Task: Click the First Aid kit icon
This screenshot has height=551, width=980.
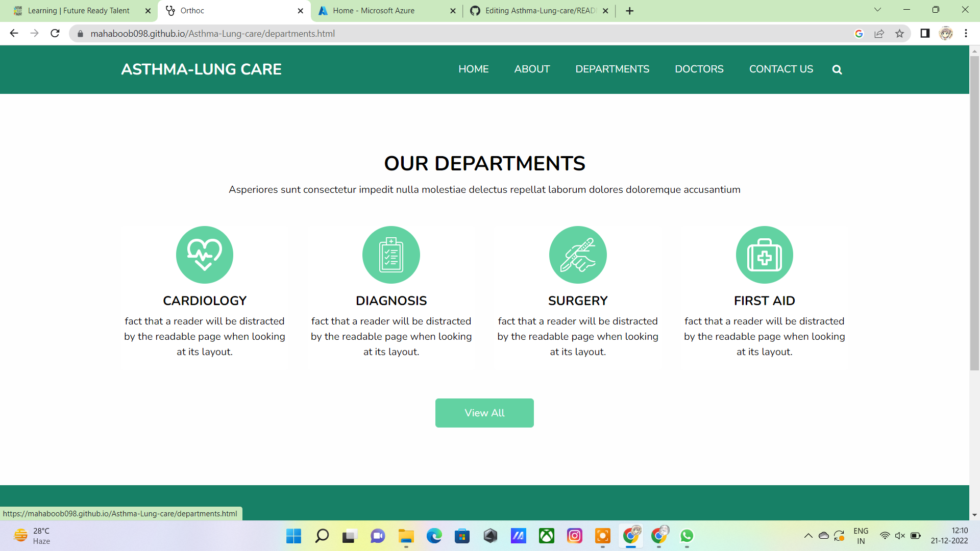Action: click(x=764, y=255)
